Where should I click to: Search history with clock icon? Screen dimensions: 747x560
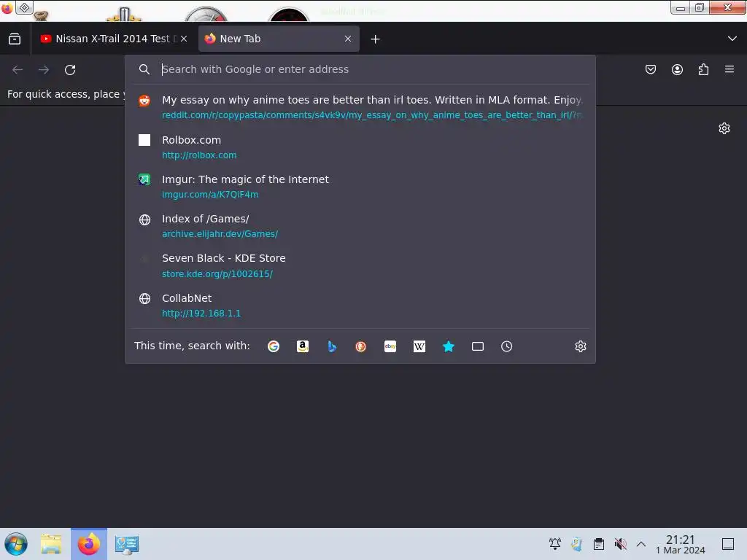(506, 346)
